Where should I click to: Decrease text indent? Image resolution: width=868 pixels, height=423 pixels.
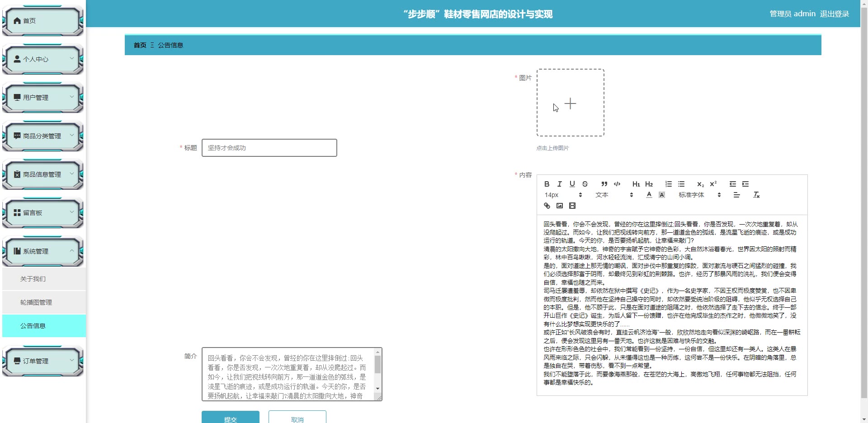pyautogui.click(x=732, y=184)
